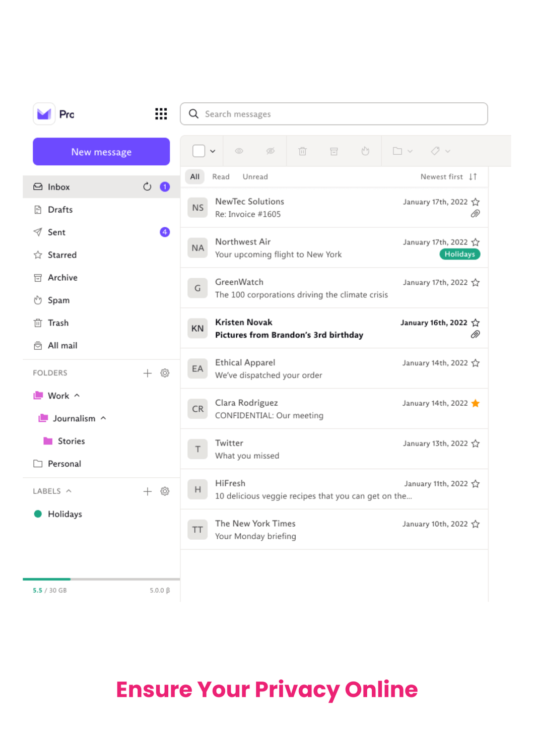This screenshot has width=534, height=756.
Task: Mark as spam using the flame icon
Action: (365, 151)
